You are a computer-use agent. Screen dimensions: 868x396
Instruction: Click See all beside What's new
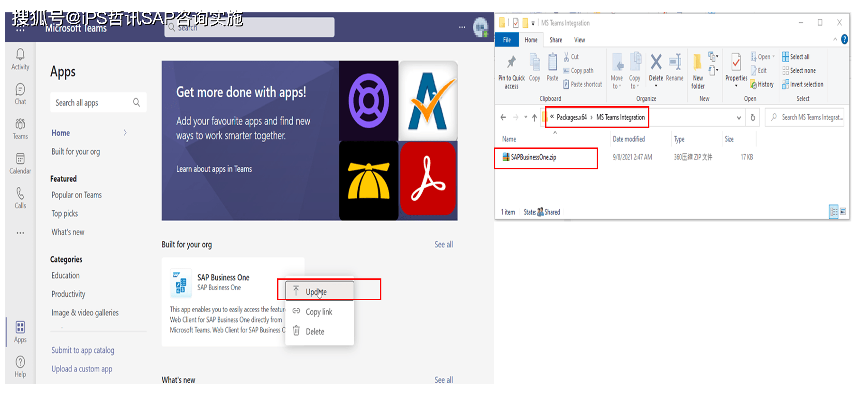pos(443,380)
